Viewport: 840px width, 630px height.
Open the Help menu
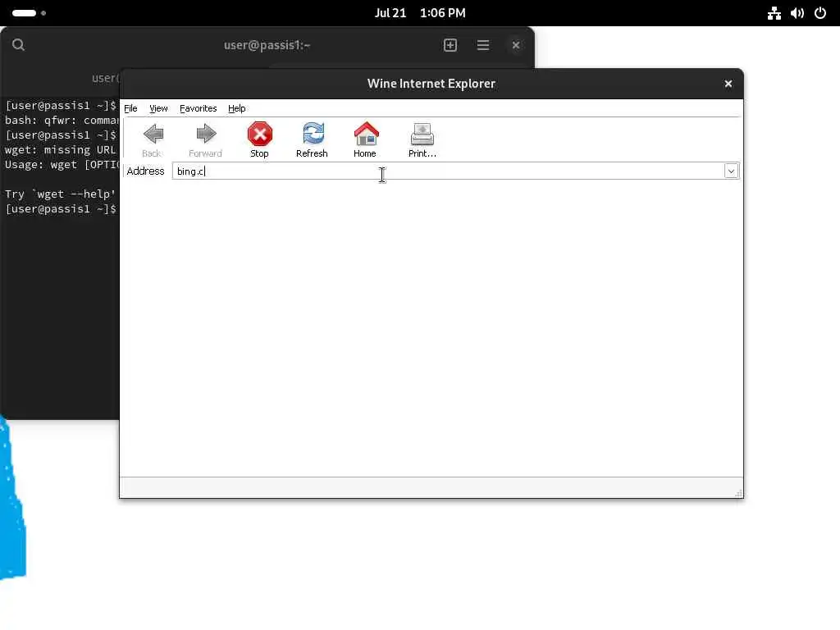(x=237, y=108)
